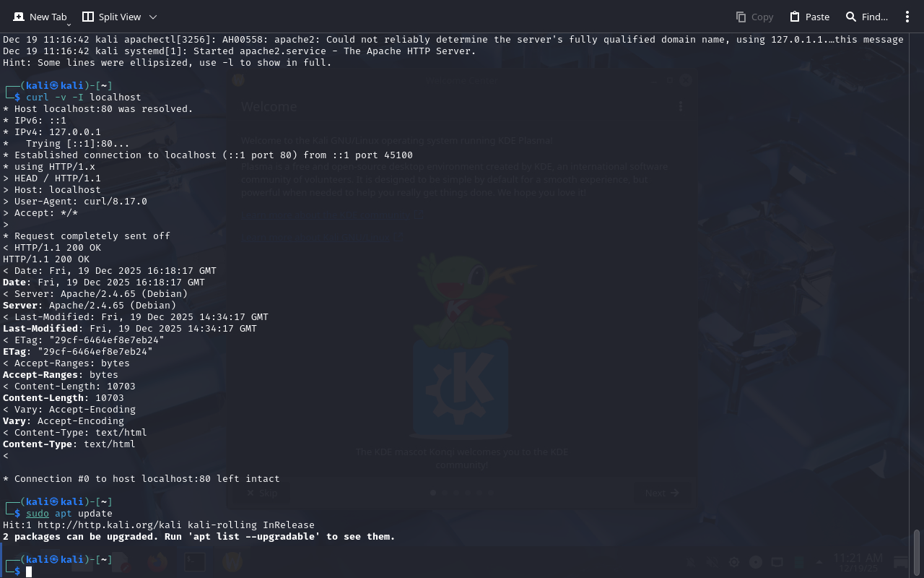Click the terminal vertical scrollbar handle
The width and height of the screenshot is (924, 578).
(x=917, y=553)
